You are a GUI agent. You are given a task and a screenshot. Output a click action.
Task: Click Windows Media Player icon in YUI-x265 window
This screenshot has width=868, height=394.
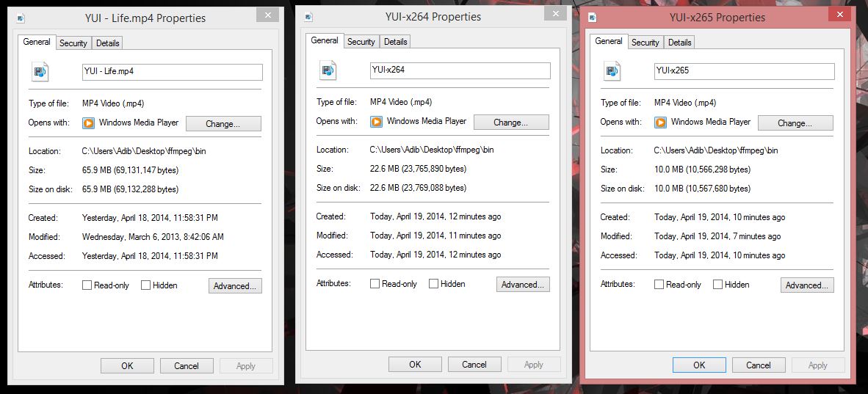point(660,123)
